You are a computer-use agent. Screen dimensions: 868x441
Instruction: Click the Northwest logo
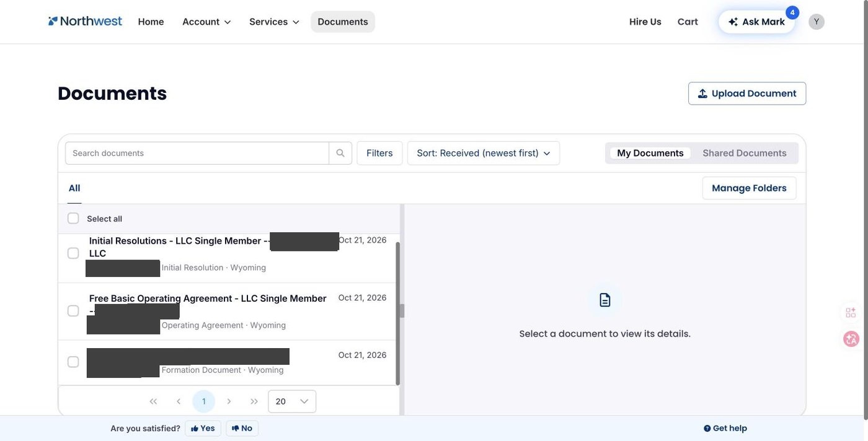tap(85, 21)
